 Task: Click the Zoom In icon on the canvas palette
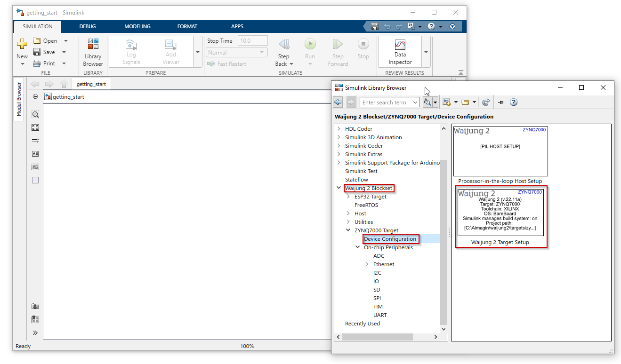pyautogui.click(x=35, y=114)
